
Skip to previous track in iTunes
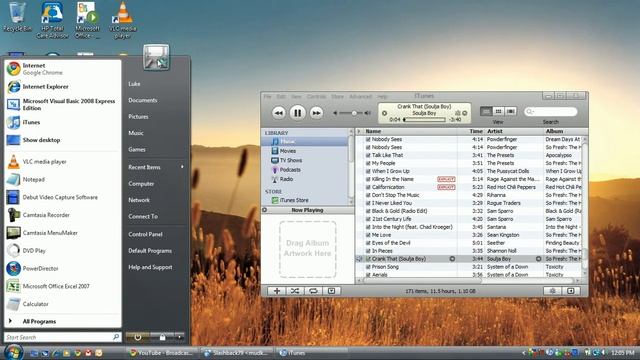[x=279, y=113]
